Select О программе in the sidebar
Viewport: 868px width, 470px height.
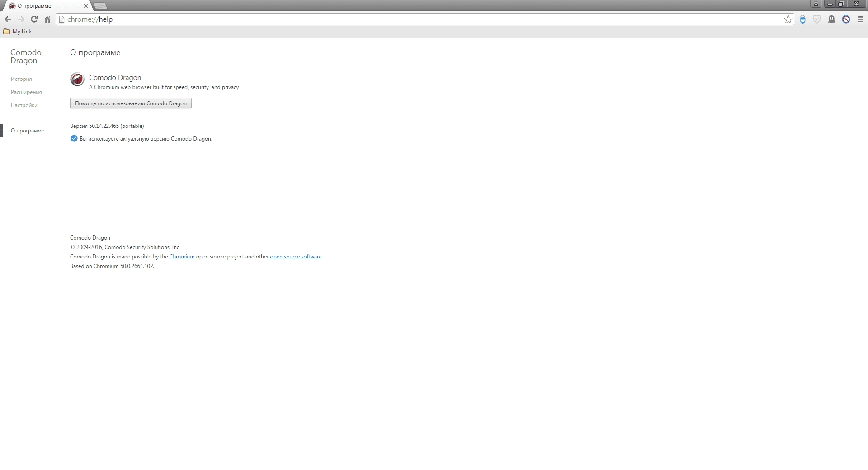pyautogui.click(x=28, y=131)
